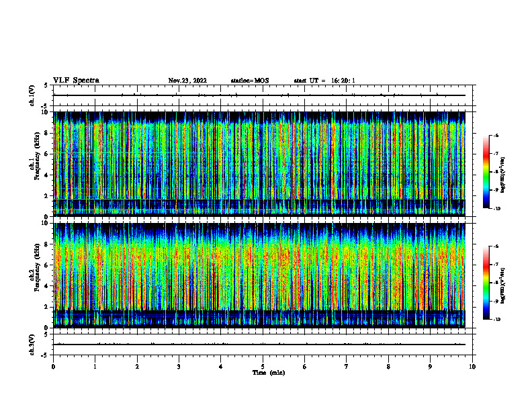This screenshot has height=411, width=532.
Task: Click the "Time (min)" axis label
Action: click(269, 373)
